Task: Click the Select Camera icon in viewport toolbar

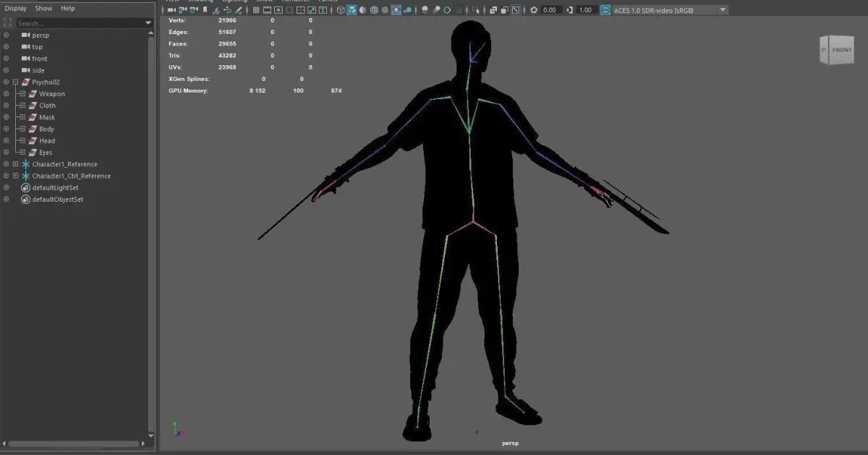Action: click(171, 10)
